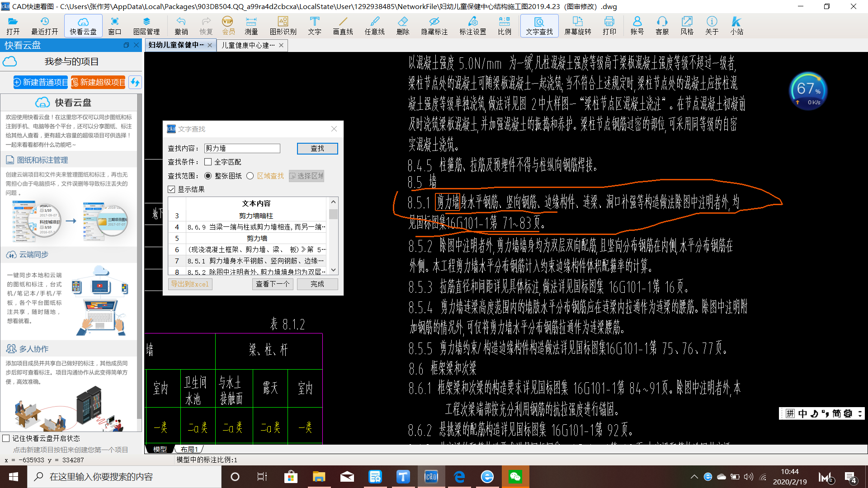Close the 文字查找 dialog
The image size is (868, 488).
(x=334, y=129)
